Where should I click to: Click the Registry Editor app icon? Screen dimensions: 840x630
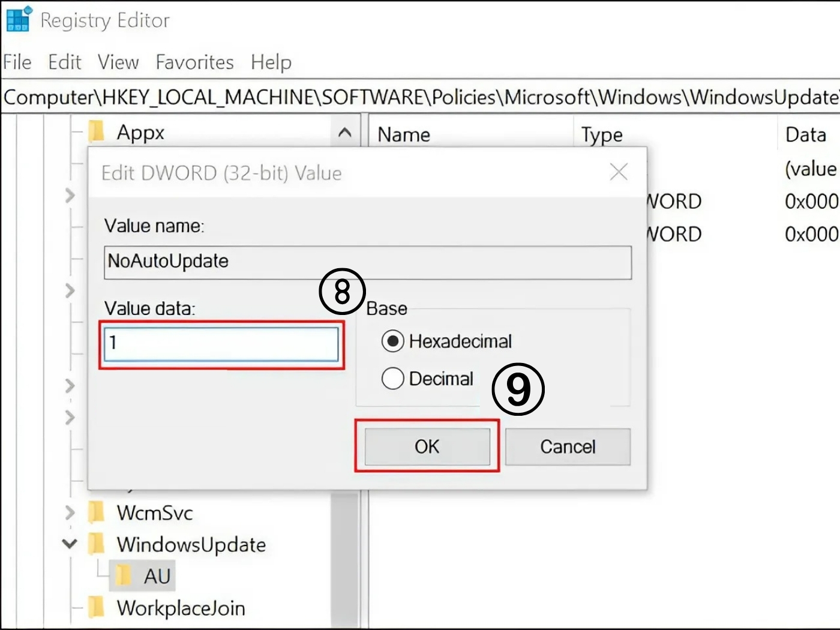tap(18, 19)
